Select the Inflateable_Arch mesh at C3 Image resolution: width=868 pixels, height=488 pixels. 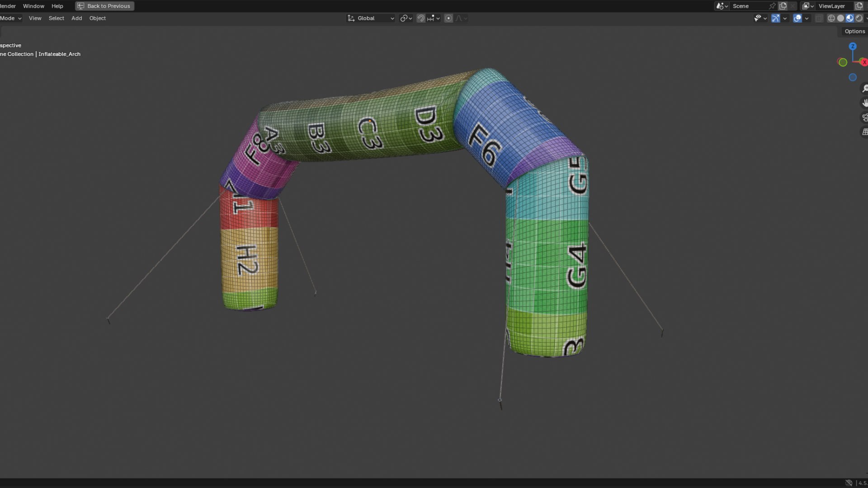click(x=370, y=133)
